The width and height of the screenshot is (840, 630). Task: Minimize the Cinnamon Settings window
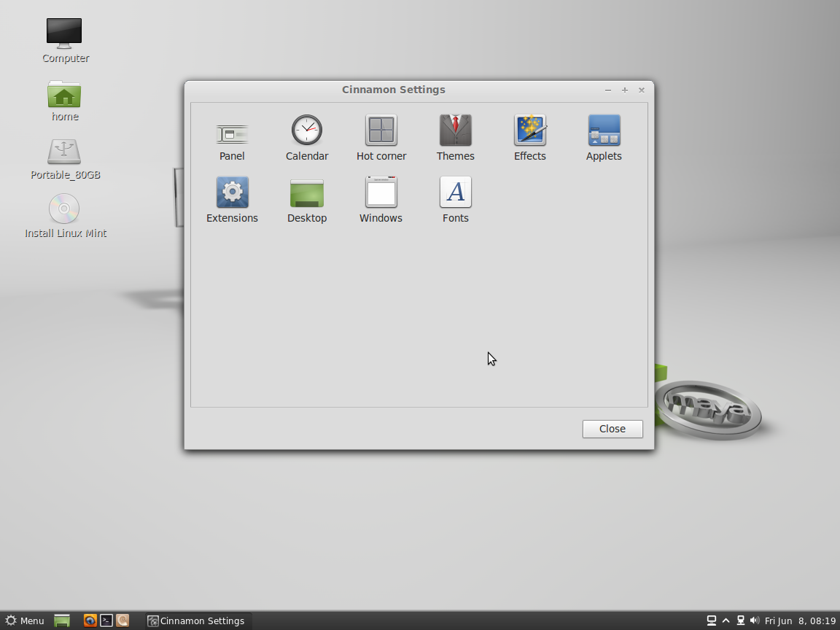coord(608,90)
